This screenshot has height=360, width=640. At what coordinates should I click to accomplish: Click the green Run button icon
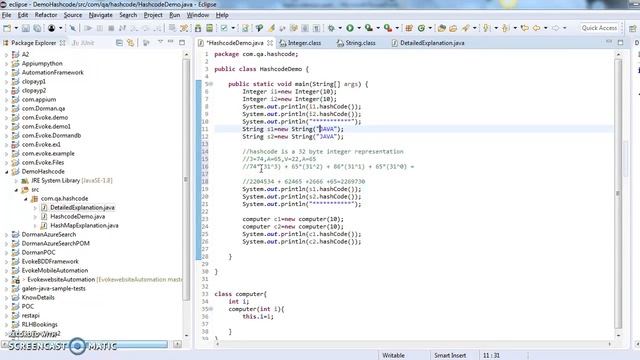350,28
